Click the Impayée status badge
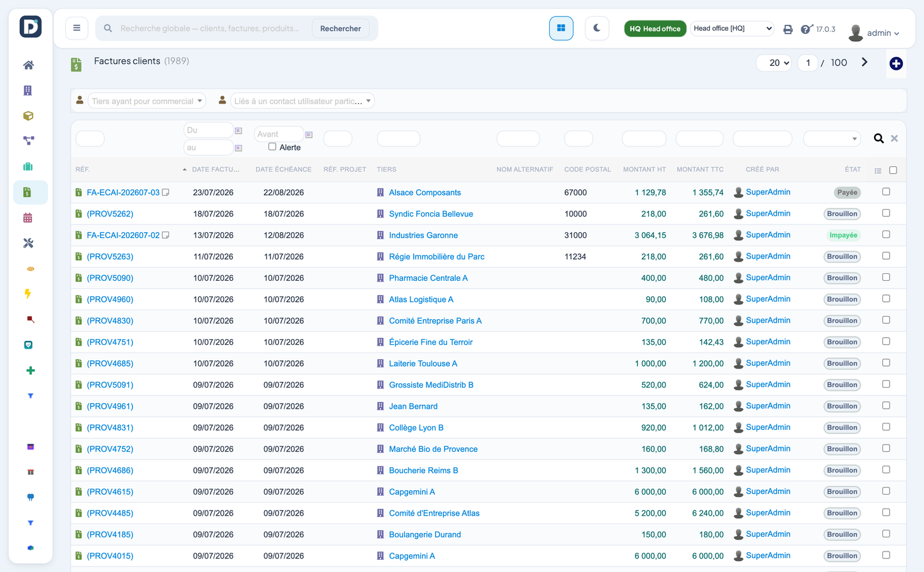Image resolution: width=924 pixels, height=572 pixels. click(843, 235)
